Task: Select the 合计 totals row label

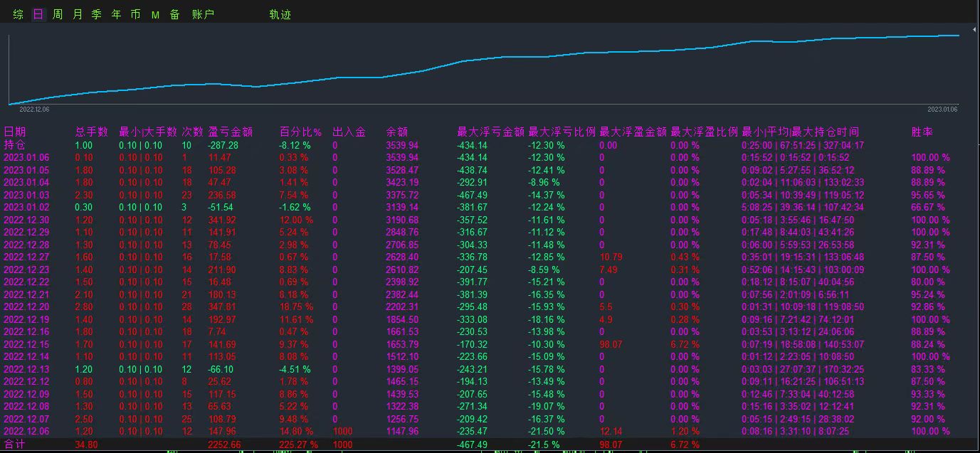Action: click(15, 444)
